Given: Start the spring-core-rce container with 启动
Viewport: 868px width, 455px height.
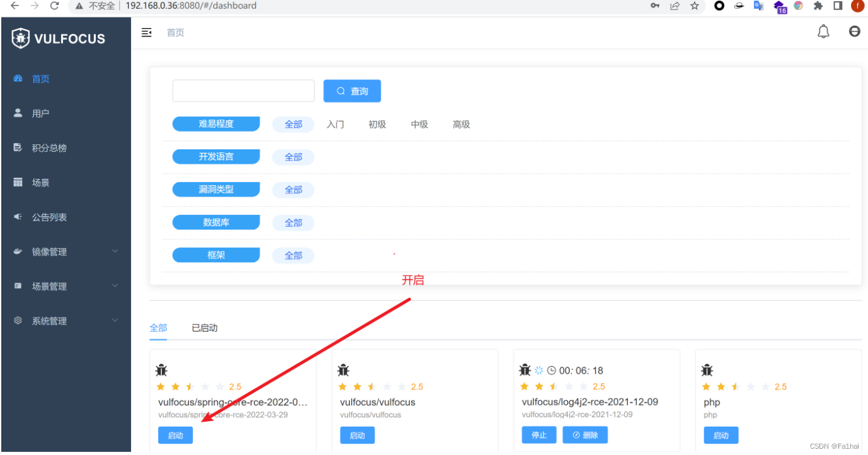Looking at the screenshot, I should [x=175, y=435].
